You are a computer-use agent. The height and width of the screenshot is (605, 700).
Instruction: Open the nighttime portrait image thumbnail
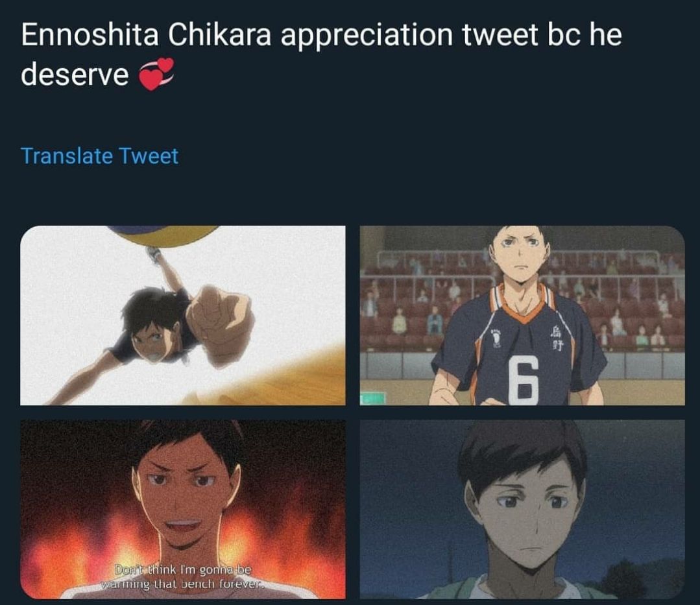522,510
